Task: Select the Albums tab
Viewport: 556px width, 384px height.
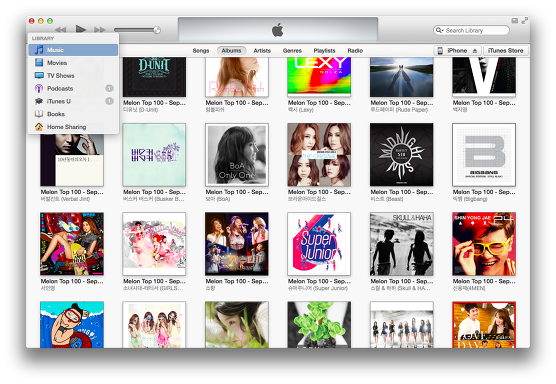Action: point(231,51)
